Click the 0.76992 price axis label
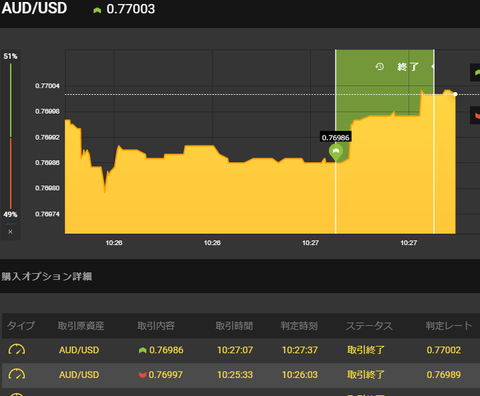The image size is (480, 396). pyautogui.click(x=47, y=137)
